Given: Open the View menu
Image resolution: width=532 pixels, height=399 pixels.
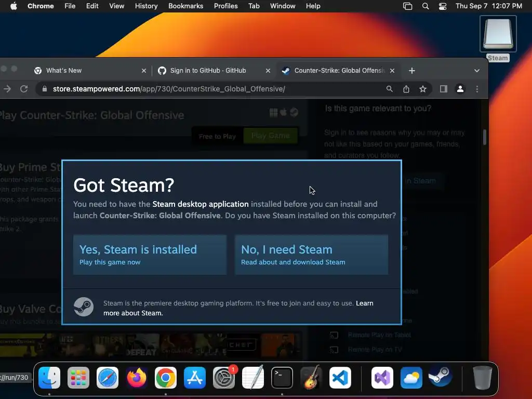Looking at the screenshot, I should [116, 6].
